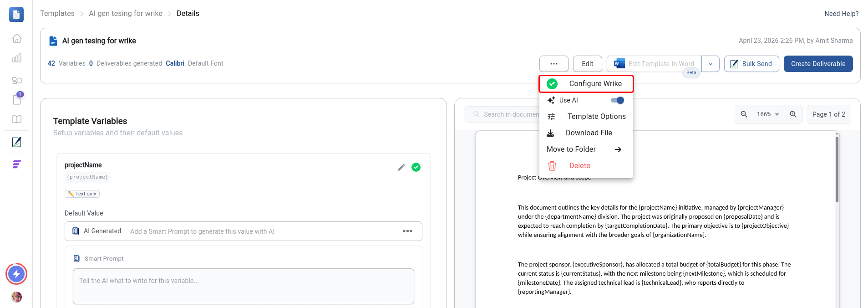Click the 0 Deliverables generated count

(126, 63)
